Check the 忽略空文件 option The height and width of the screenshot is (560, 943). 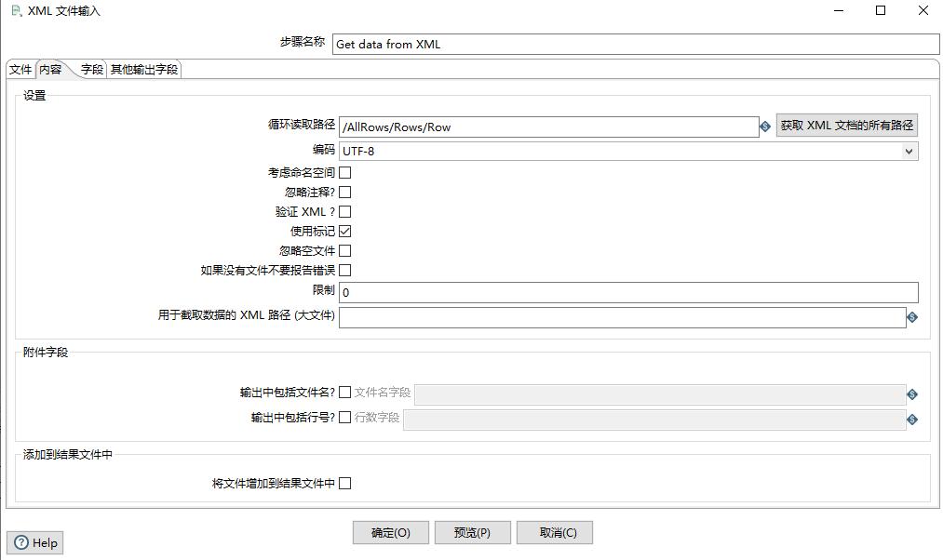coord(344,250)
